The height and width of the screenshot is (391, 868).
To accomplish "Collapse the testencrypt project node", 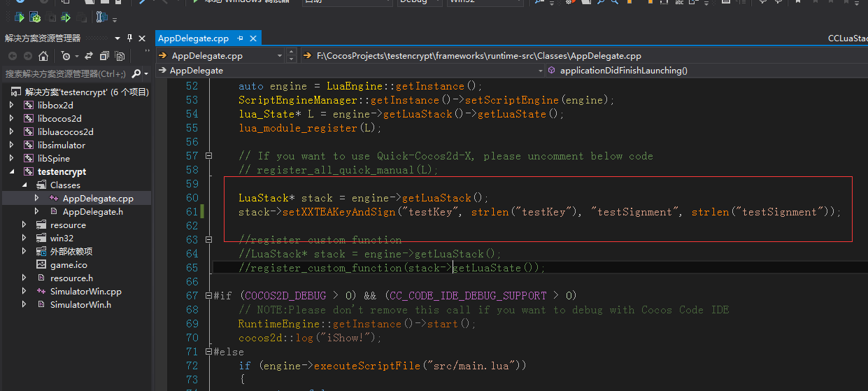I will (10, 171).
